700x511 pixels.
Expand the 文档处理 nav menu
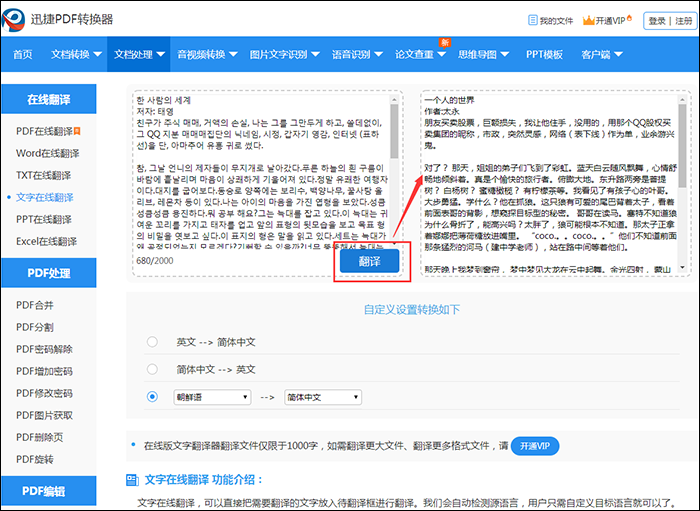[139, 54]
